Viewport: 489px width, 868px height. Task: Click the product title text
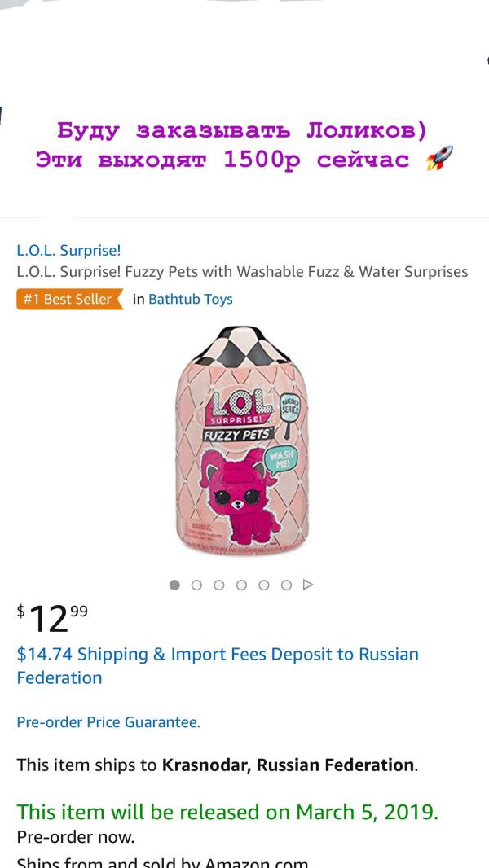point(242,271)
